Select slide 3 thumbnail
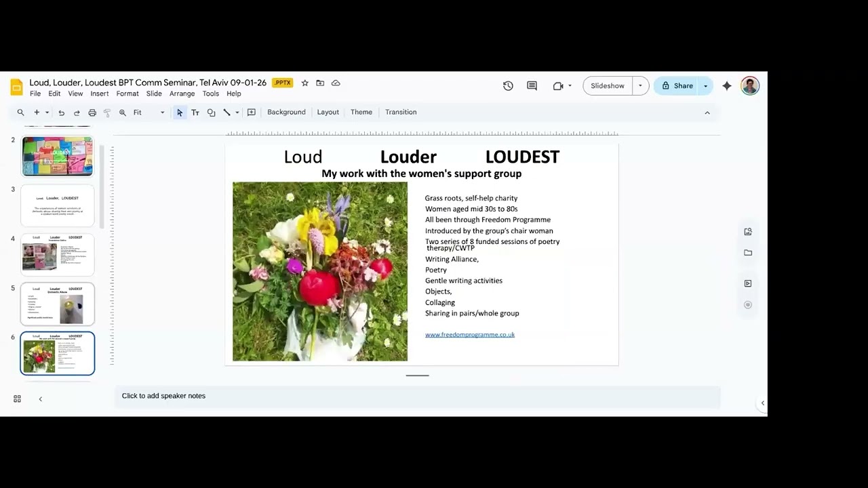Image resolution: width=868 pixels, height=488 pixels. coord(58,205)
